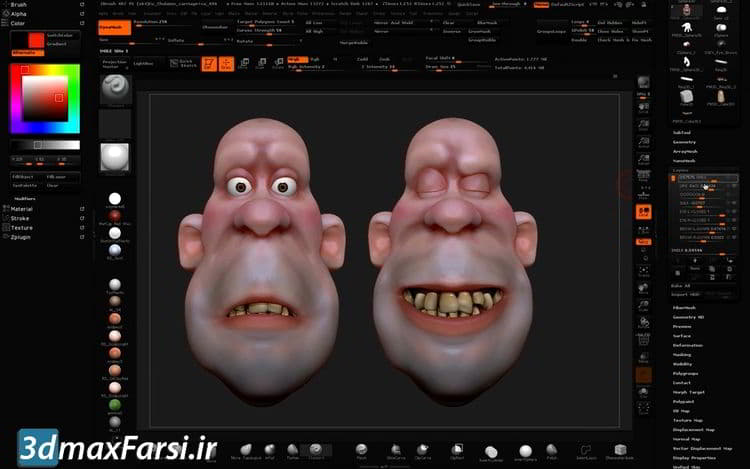Select the head subtool thumbnail in Tool list

tap(686, 11)
